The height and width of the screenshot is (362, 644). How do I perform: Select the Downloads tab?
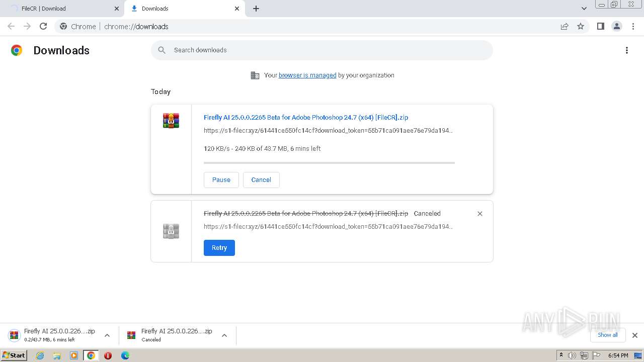pyautogui.click(x=184, y=9)
